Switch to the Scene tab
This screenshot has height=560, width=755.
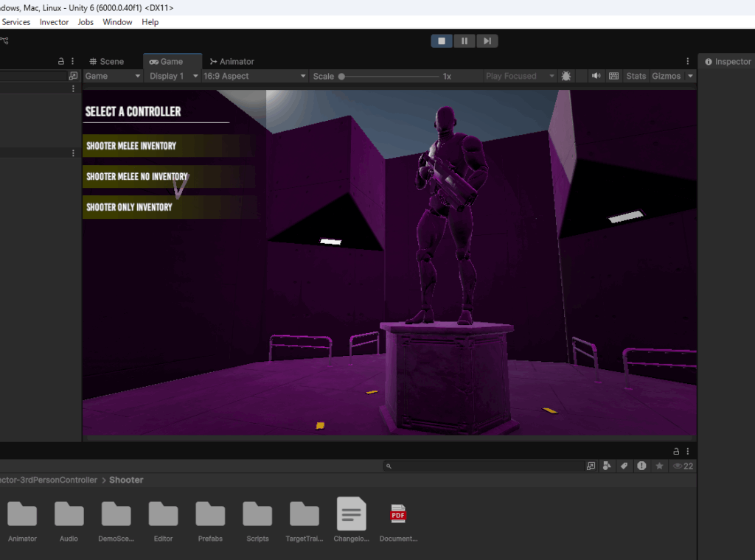(106, 61)
